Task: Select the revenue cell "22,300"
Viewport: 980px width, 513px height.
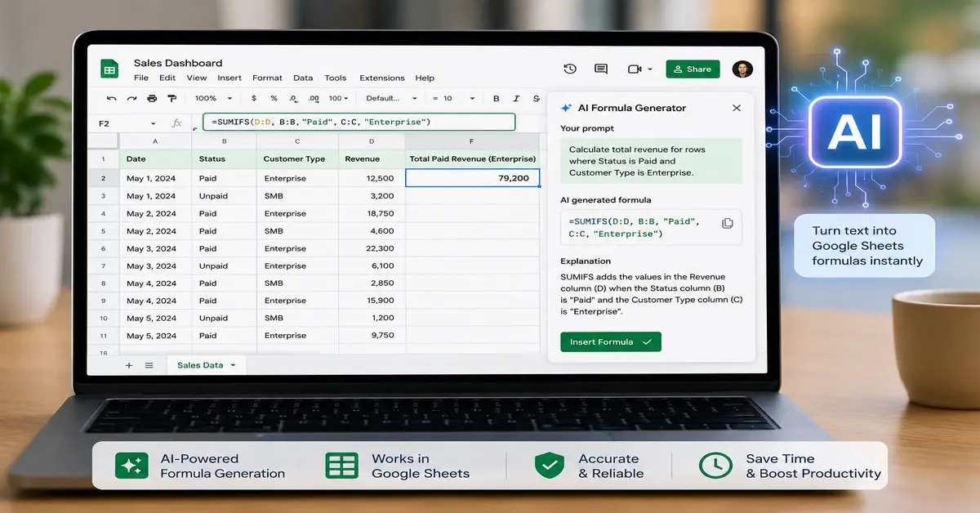Action: 372,248
